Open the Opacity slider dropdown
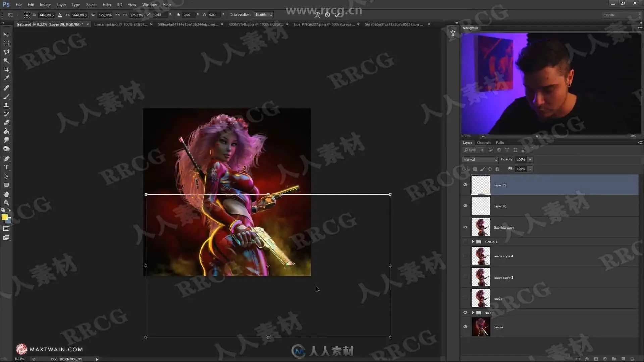This screenshot has width=644, height=362. [x=530, y=160]
